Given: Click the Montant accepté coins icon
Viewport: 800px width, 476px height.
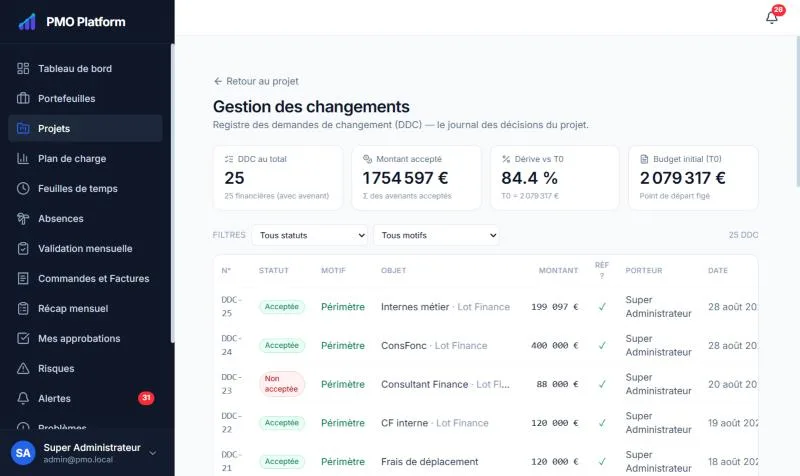Looking at the screenshot, I should point(367,159).
